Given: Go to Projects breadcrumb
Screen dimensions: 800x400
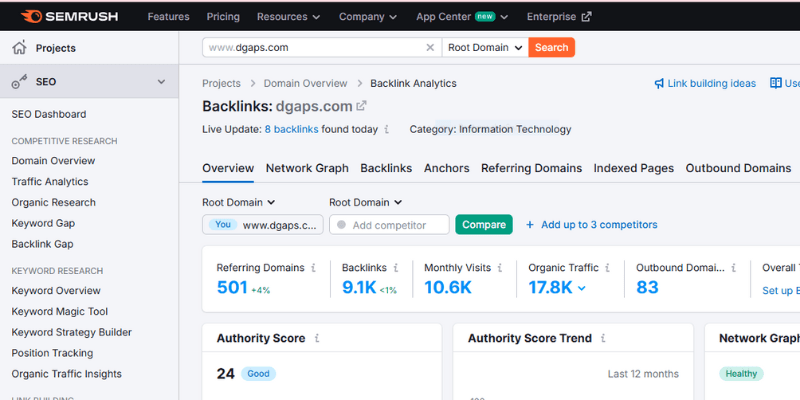Looking at the screenshot, I should click(x=221, y=84).
